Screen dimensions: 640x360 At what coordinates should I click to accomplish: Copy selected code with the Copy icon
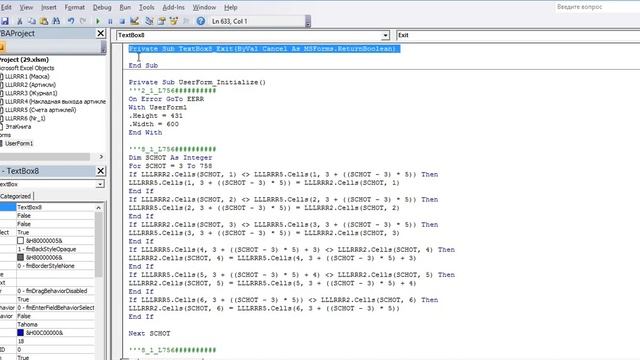pyautogui.click(x=31, y=21)
